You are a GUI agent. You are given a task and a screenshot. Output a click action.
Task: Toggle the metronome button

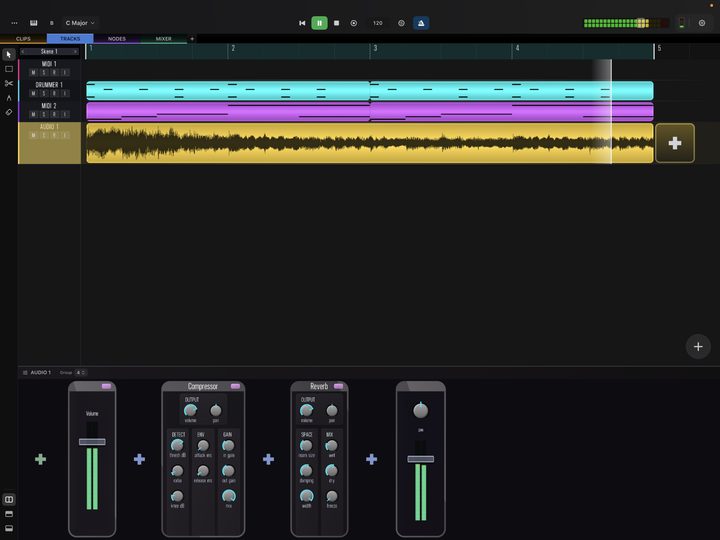421,23
